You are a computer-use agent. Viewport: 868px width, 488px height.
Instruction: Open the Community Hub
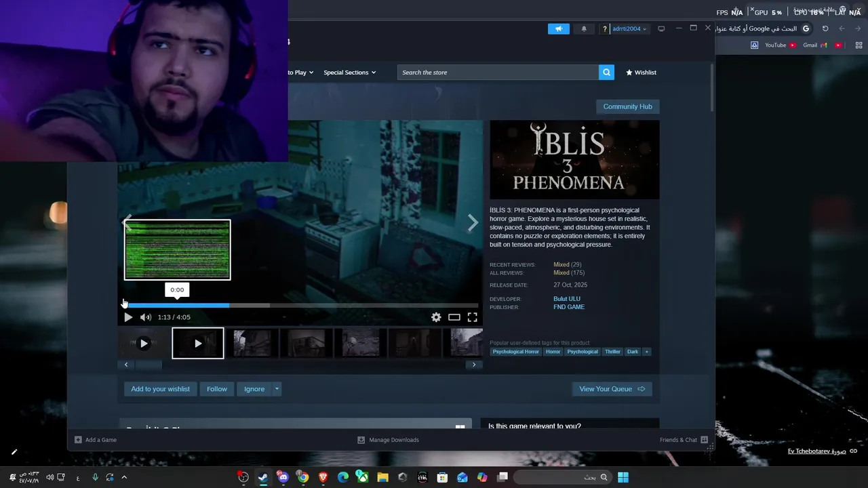click(627, 106)
